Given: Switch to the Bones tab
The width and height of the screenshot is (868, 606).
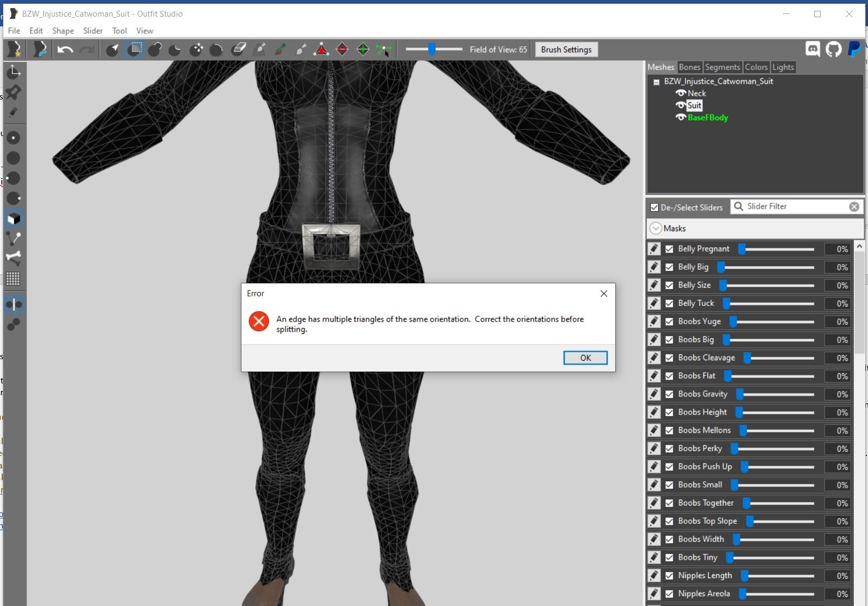Looking at the screenshot, I should click(x=689, y=67).
